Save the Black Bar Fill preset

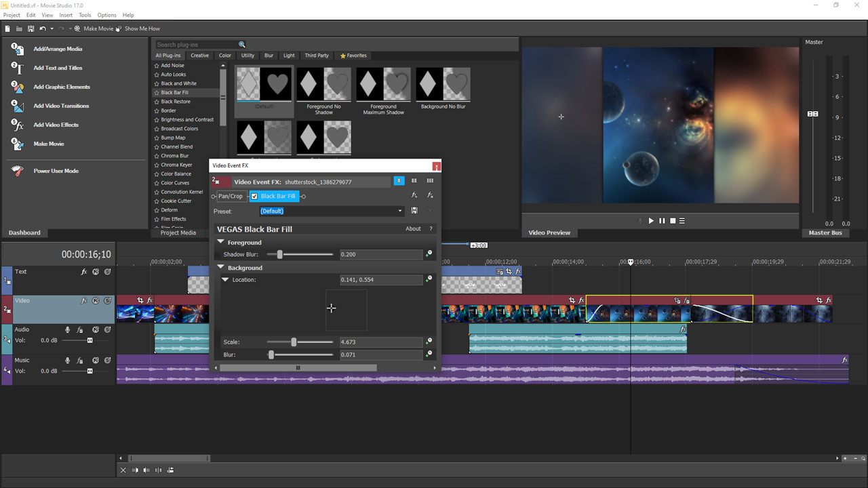pyautogui.click(x=414, y=210)
